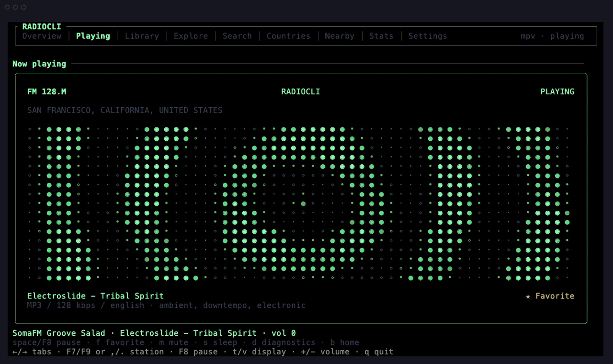Open the Library tab
The image size is (613, 364).
(x=142, y=36)
